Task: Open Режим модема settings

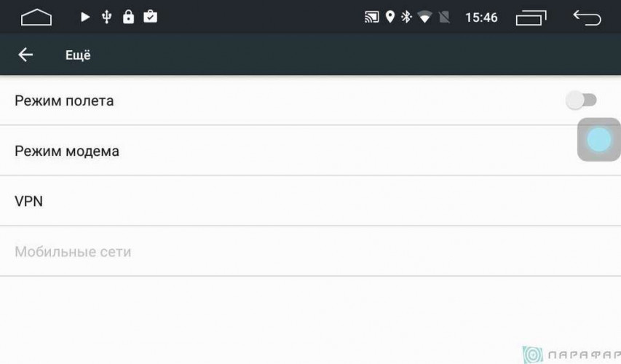Action: click(67, 151)
